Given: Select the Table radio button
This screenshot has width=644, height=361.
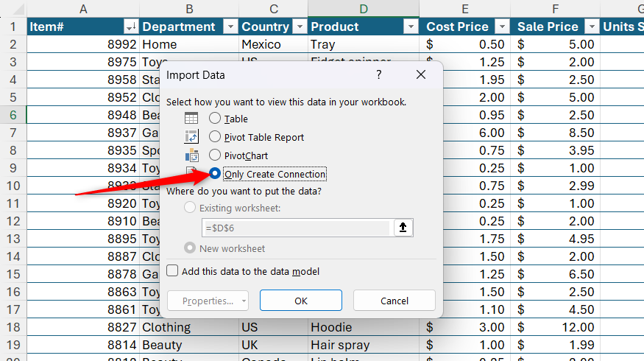Looking at the screenshot, I should (x=214, y=119).
